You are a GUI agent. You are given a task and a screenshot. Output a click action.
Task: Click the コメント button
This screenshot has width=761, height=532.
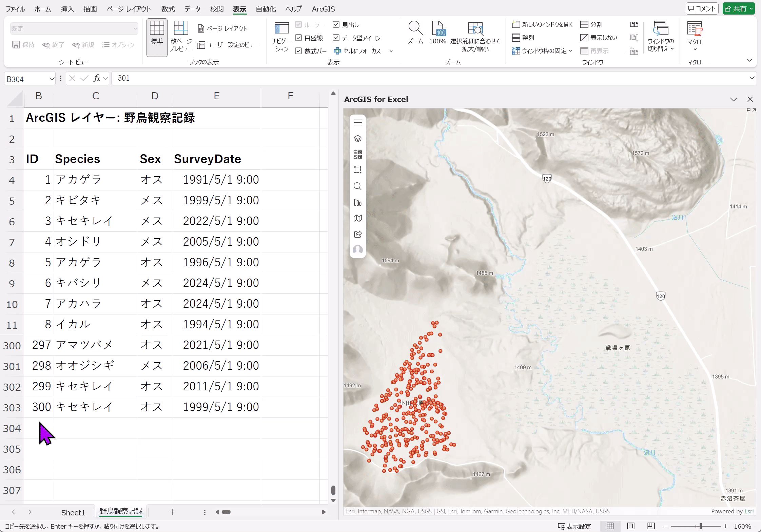point(702,8)
